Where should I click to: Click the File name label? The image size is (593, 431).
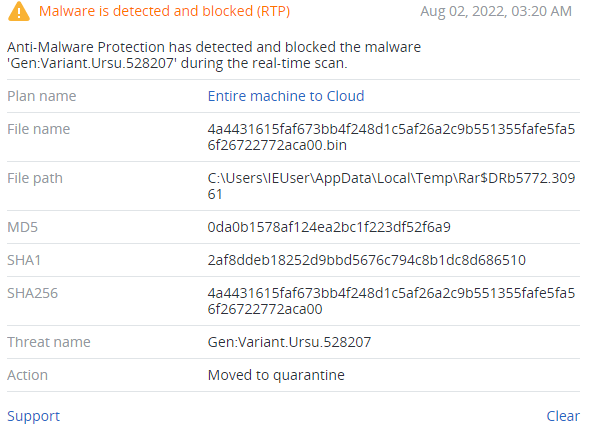(x=39, y=129)
